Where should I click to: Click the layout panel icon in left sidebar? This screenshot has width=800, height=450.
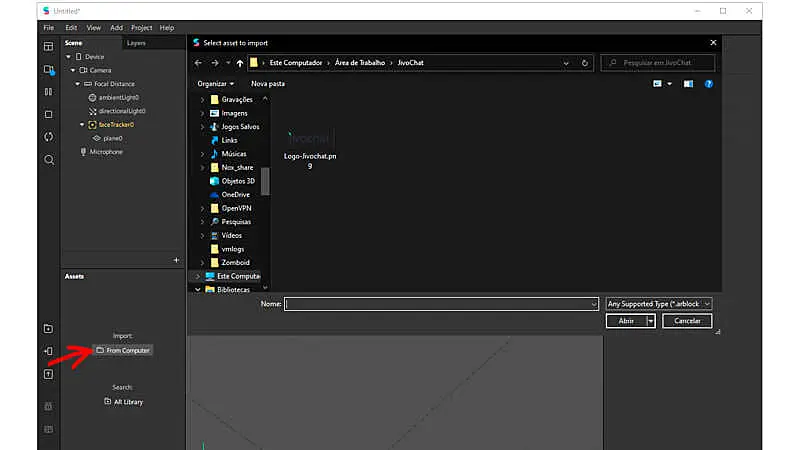(48, 47)
